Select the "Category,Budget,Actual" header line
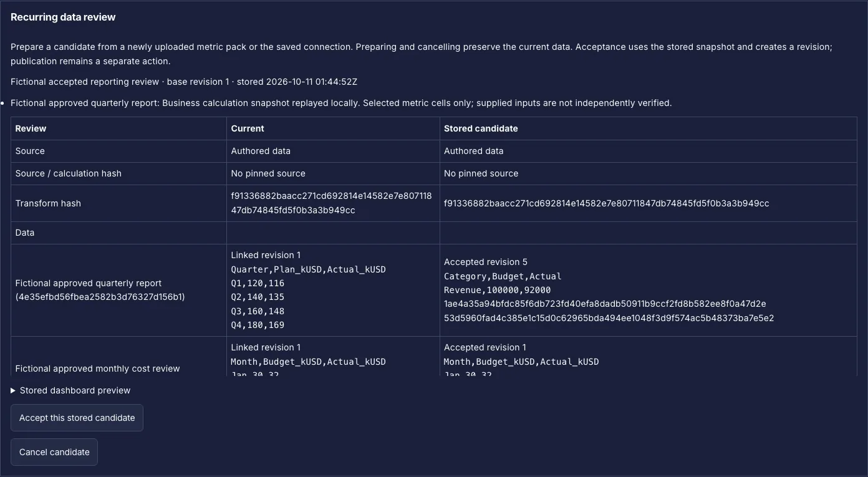868x477 pixels. click(x=503, y=276)
